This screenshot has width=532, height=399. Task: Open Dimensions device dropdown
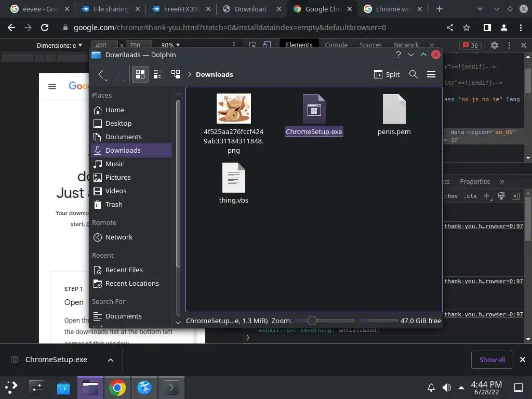[x=59, y=45]
